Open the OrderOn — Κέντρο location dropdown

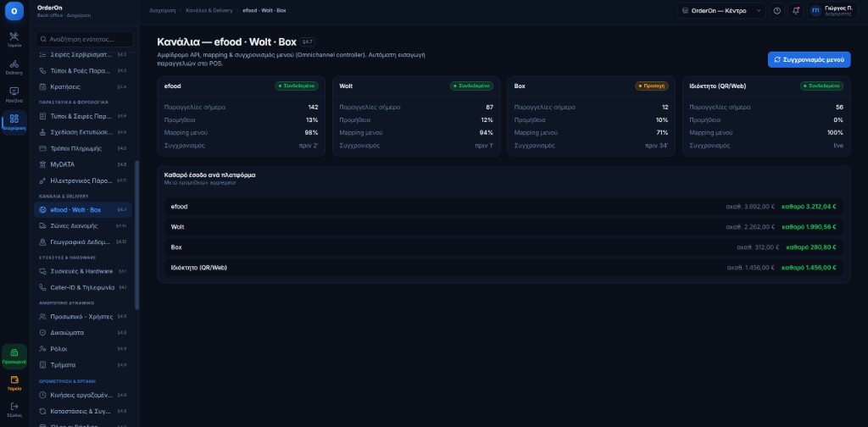tap(721, 11)
